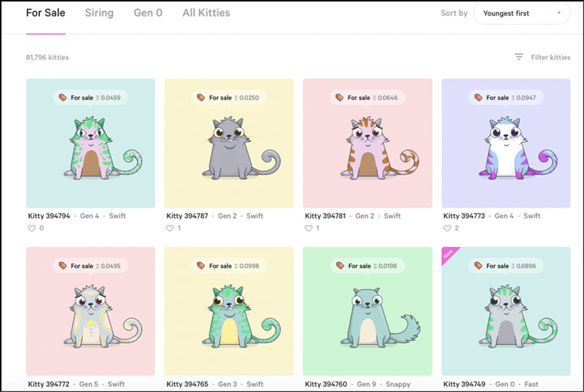
Task: Open the Gen 0 tab
Action: 148,13
